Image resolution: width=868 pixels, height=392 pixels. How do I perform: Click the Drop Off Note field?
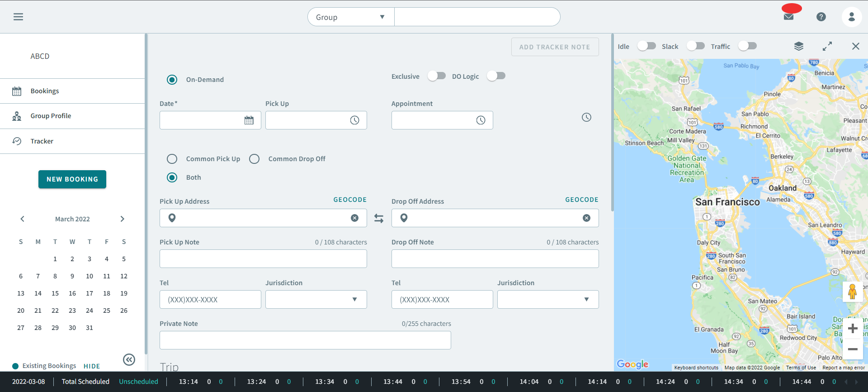(x=495, y=259)
